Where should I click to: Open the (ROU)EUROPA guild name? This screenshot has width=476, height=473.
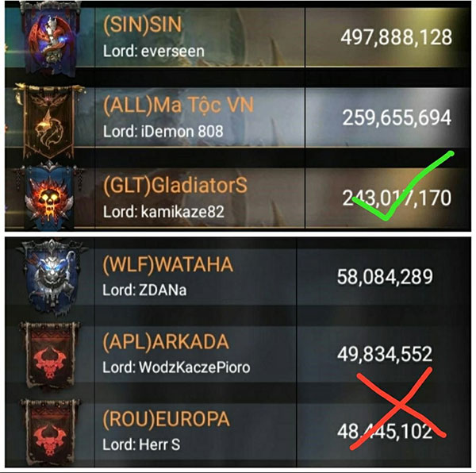166,419
